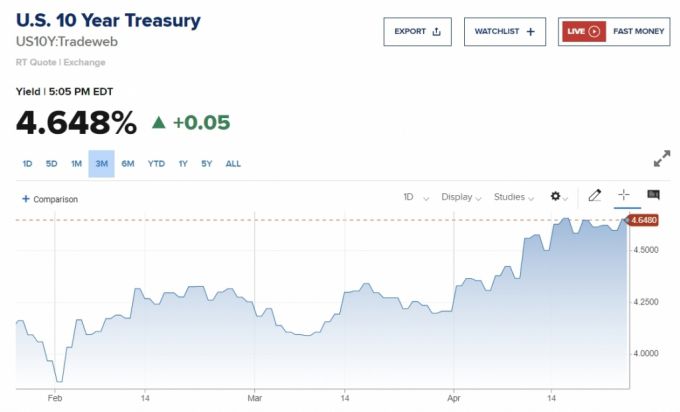The height and width of the screenshot is (412, 680).
Task: Click the live play icon
Action: (594, 32)
